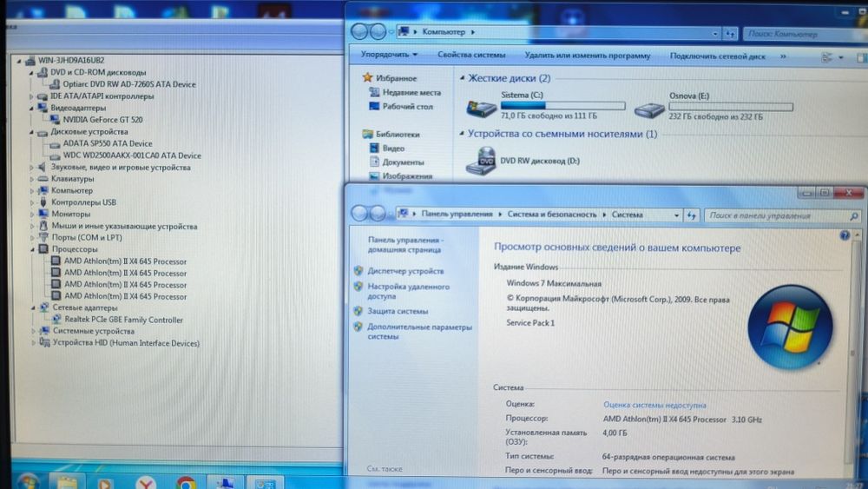Show more toolbar commands with » chevron
This screenshot has height=489, width=868.
point(783,56)
